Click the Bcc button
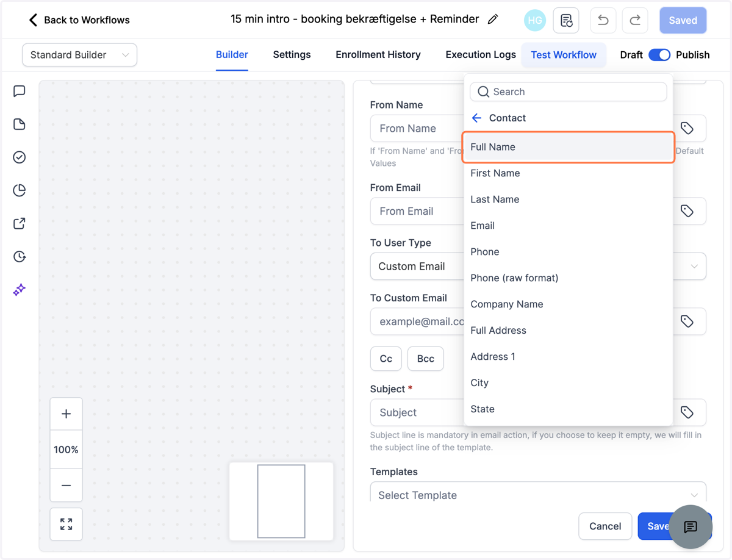 point(426,359)
